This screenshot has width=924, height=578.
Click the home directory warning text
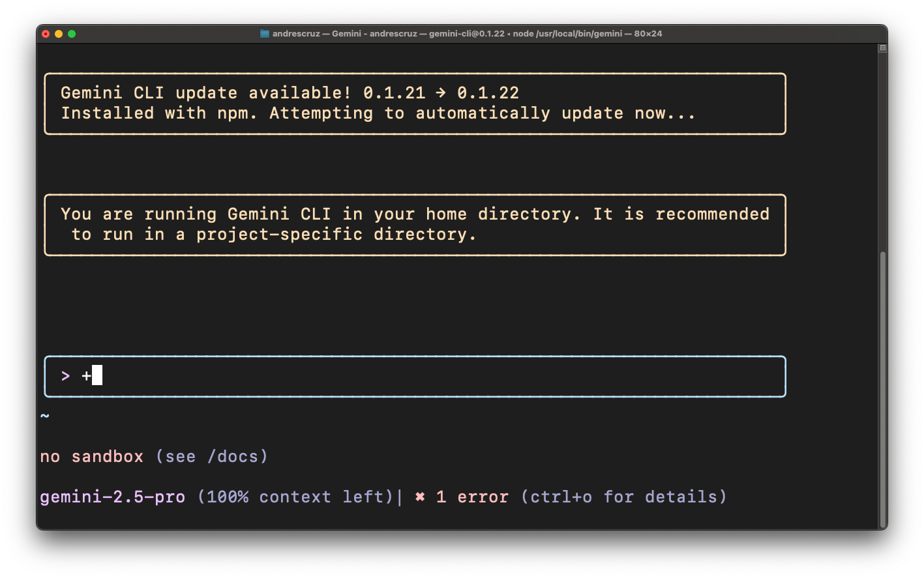(x=415, y=224)
